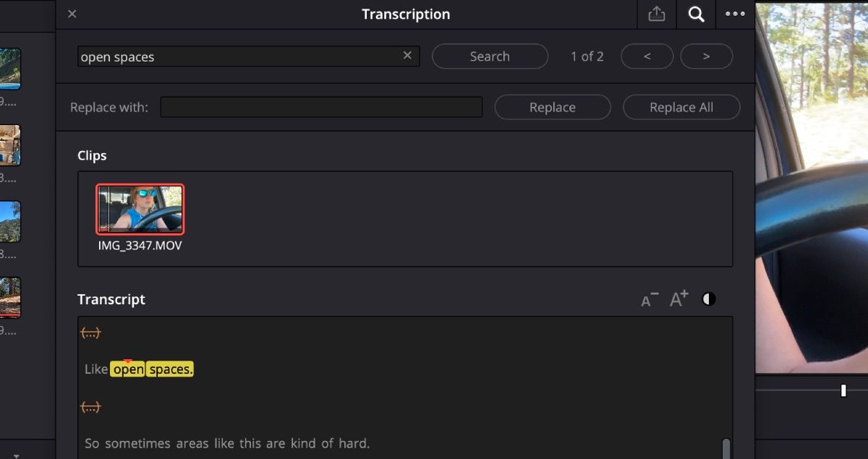Open the three-dot options menu
868x459 pixels.
pyautogui.click(x=735, y=14)
